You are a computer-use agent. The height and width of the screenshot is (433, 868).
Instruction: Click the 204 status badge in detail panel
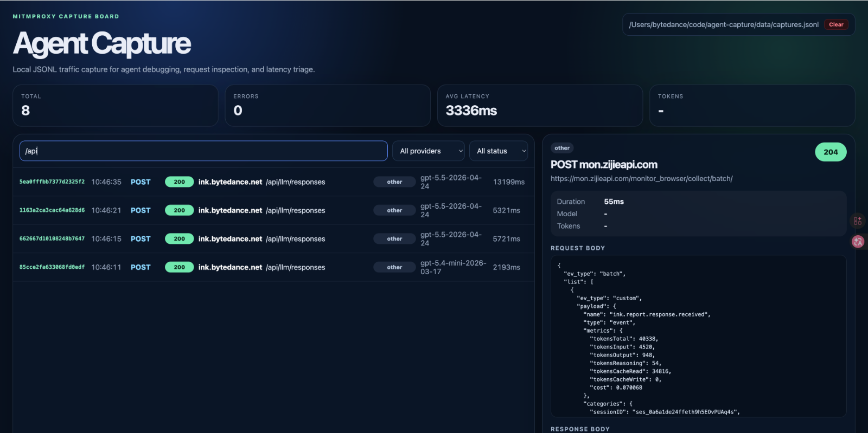(x=831, y=152)
